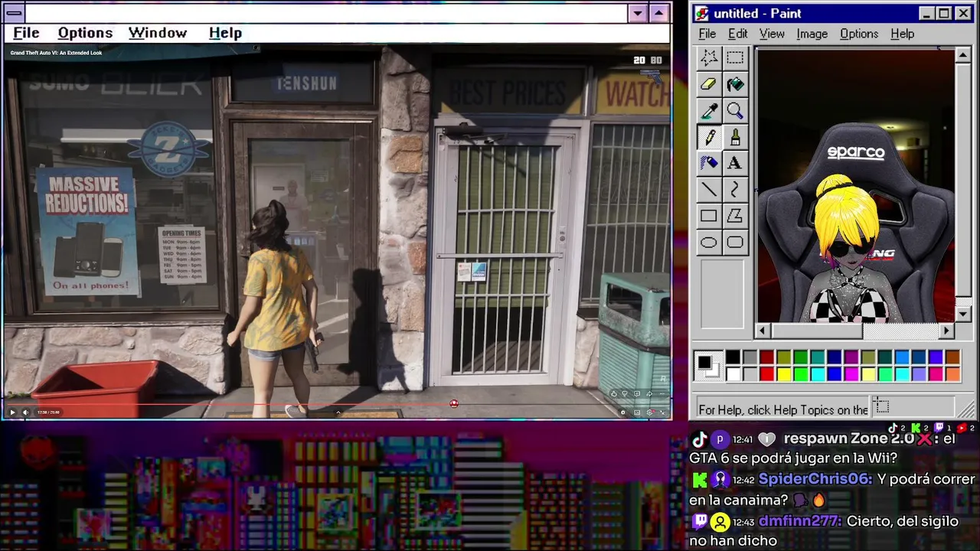The height and width of the screenshot is (551, 980).
Task: Select the Text tool in Paint
Action: pyautogui.click(x=735, y=163)
